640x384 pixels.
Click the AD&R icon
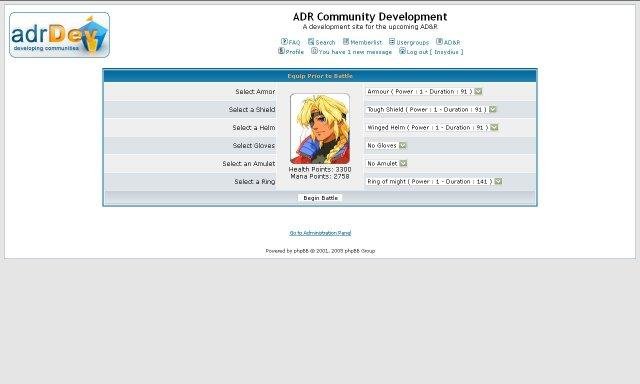(x=439, y=42)
